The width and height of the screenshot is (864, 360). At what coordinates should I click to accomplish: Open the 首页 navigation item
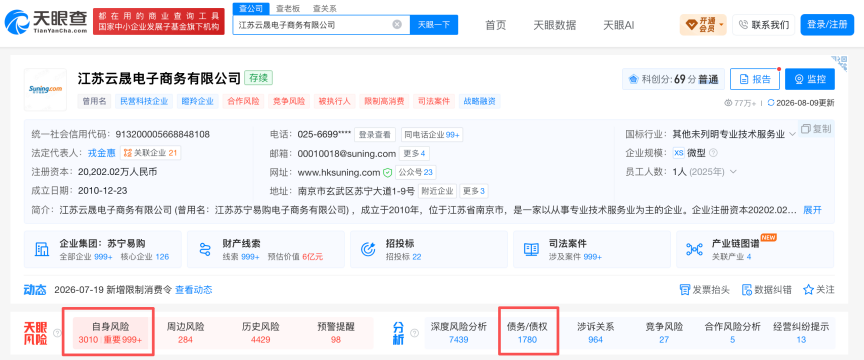[495, 25]
